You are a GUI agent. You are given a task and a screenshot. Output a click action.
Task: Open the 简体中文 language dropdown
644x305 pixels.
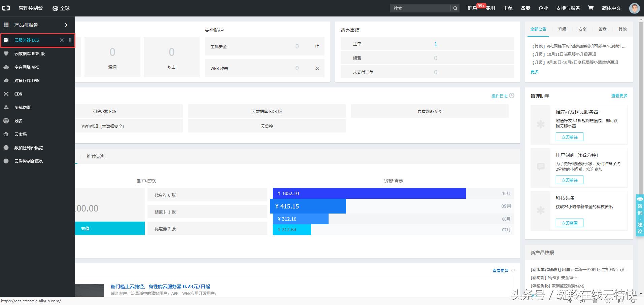click(x=611, y=8)
